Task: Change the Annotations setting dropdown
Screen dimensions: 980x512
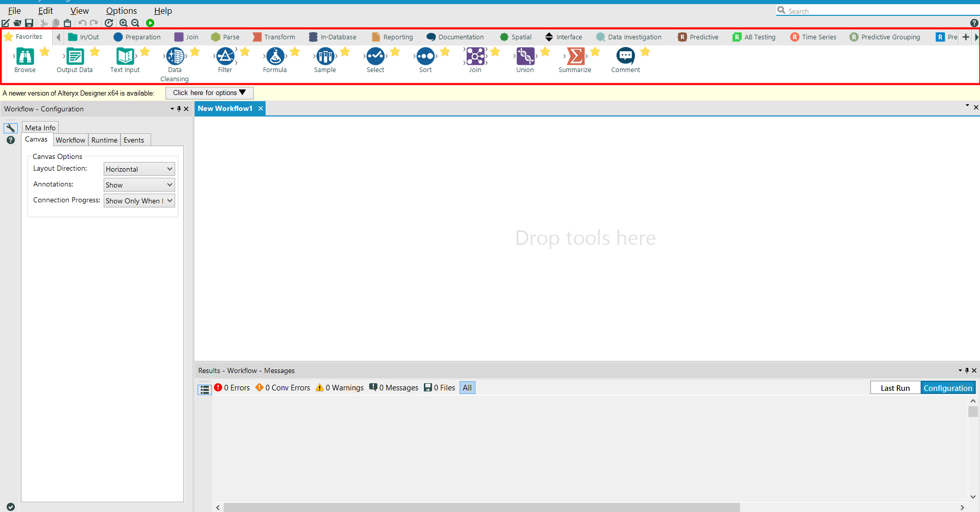Action: [138, 184]
